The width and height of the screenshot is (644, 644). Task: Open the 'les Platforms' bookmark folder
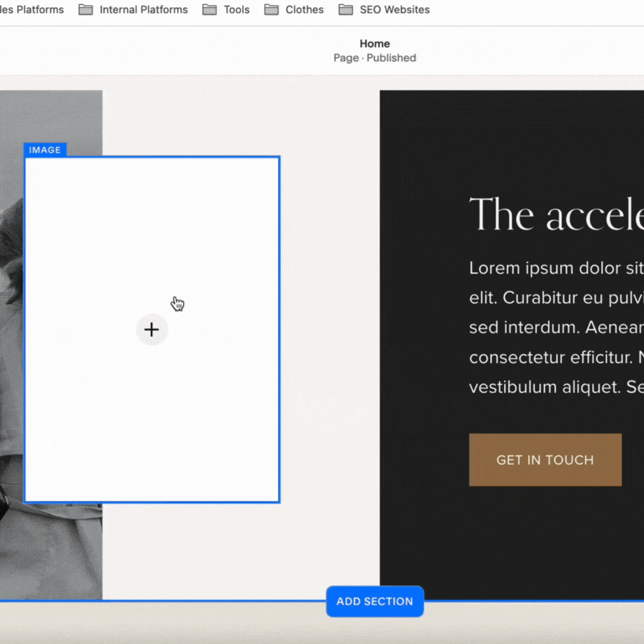(32, 10)
